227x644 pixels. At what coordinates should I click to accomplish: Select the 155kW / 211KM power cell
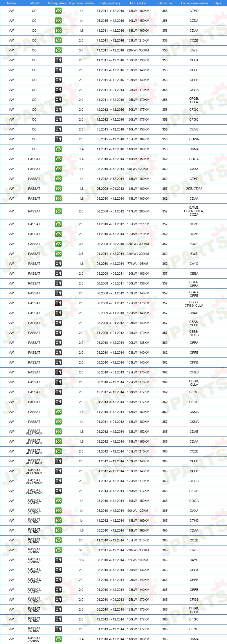pos(138,224)
